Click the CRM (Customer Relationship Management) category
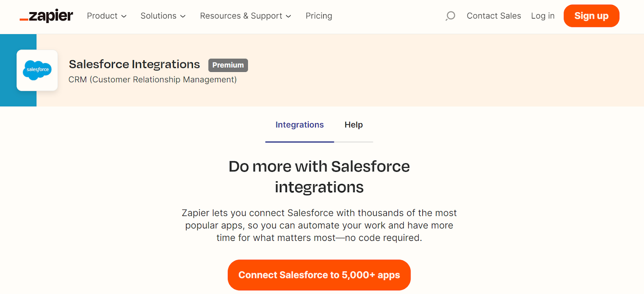Viewport: 644px width, 294px height. pyautogui.click(x=153, y=80)
